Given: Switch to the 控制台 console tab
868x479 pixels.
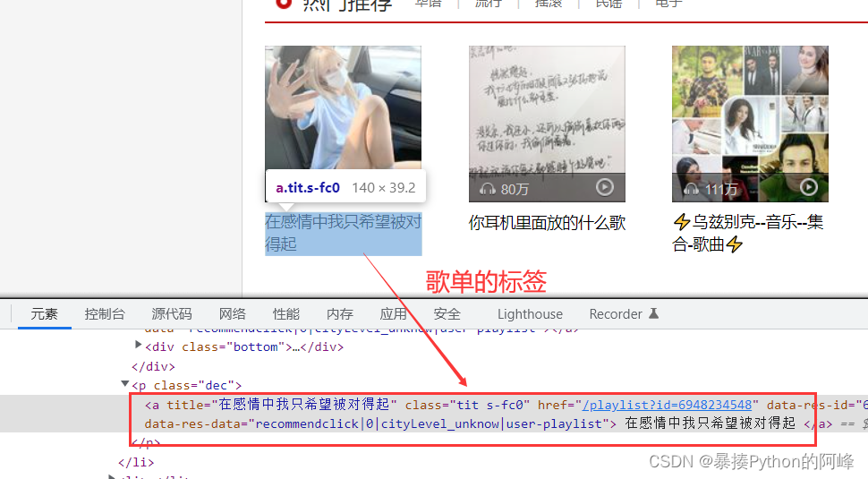Looking at the screenshot, I should [105, 314].
